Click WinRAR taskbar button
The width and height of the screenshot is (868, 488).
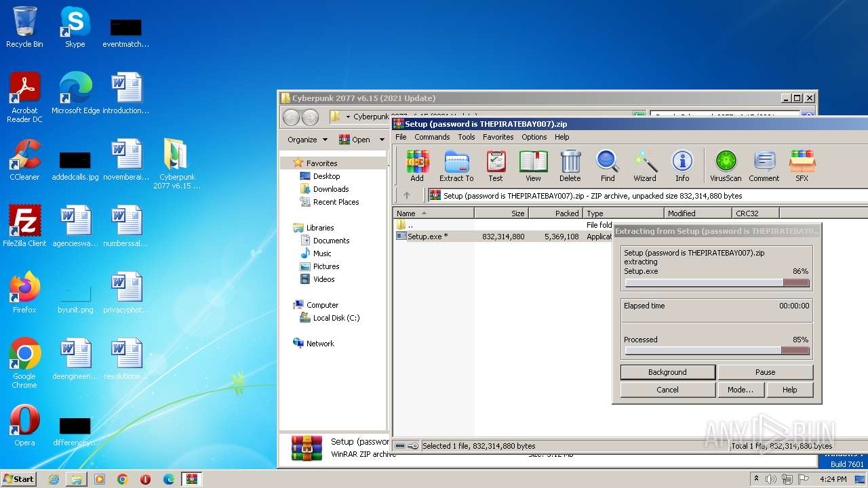(x=192, y=479)
